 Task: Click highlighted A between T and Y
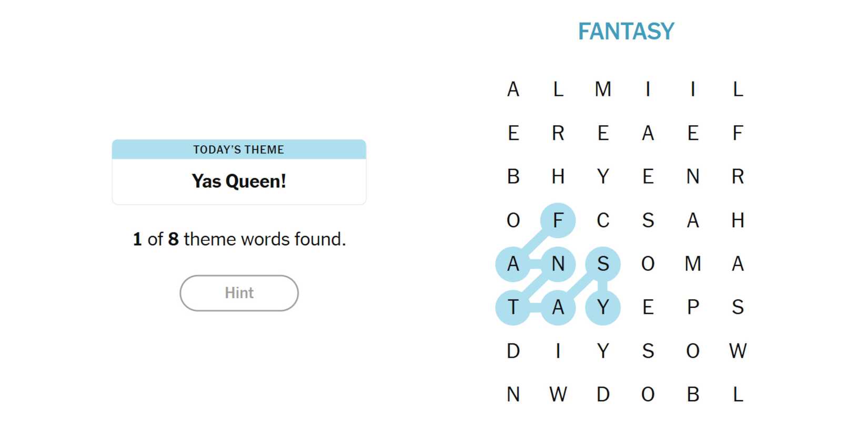click(x=558, y=307)
